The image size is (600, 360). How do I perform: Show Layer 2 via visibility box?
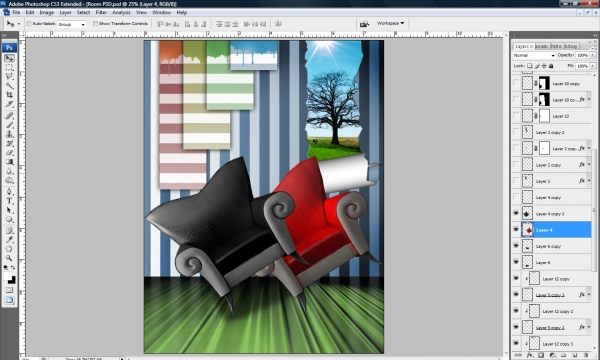pos(516,181)
